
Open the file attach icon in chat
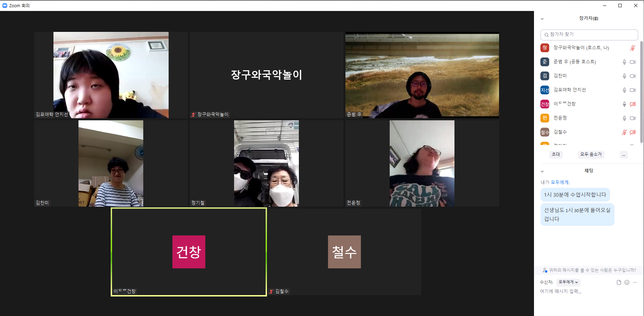click(x=619, y=282)
